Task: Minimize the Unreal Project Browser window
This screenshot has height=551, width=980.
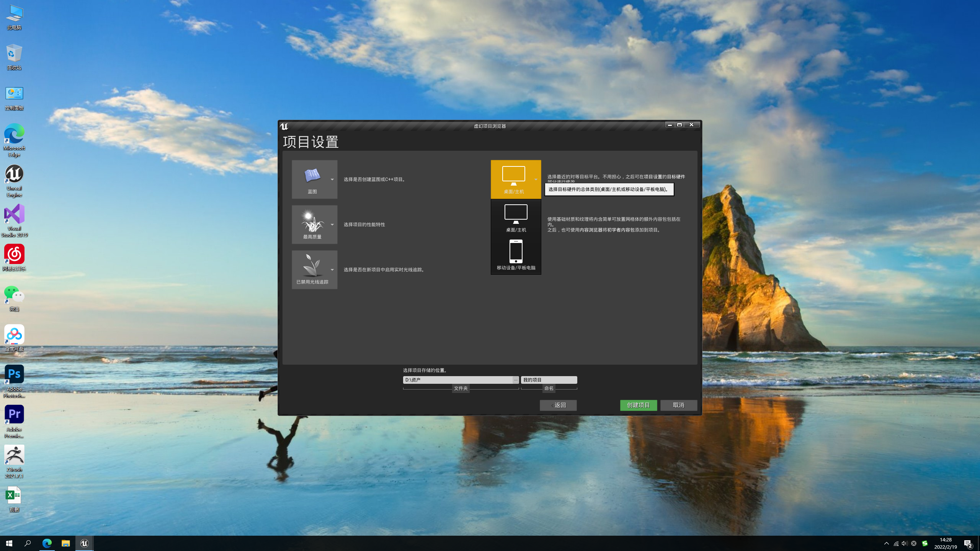Action: [670, 125]
